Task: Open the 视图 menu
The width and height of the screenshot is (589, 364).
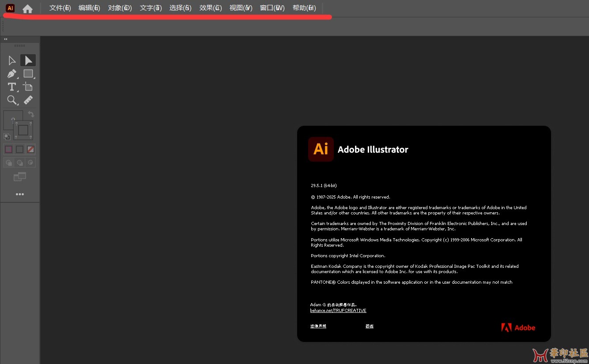Action: (241, 8)
